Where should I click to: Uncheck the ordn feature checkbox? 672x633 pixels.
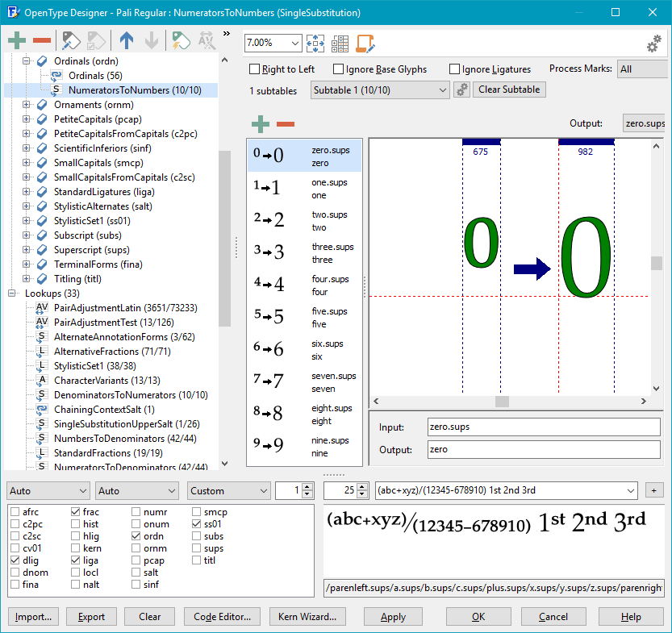pyautogui.click(x=136, y=535)
